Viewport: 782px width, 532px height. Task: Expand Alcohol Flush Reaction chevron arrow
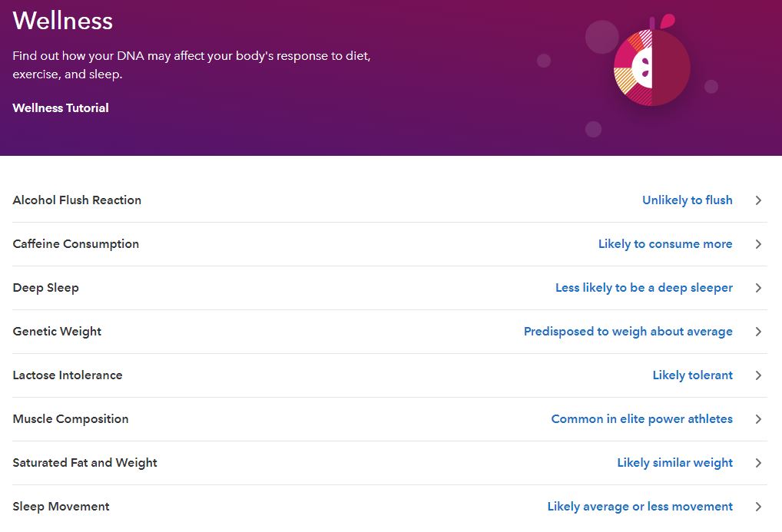point(758,200)
